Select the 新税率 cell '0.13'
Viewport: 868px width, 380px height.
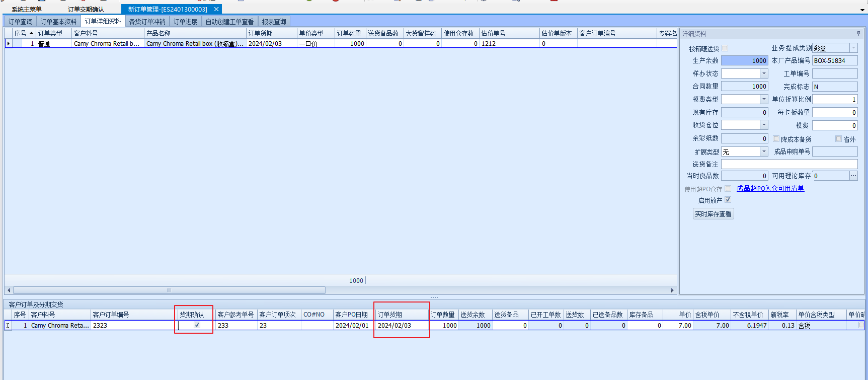pos(782,326)
